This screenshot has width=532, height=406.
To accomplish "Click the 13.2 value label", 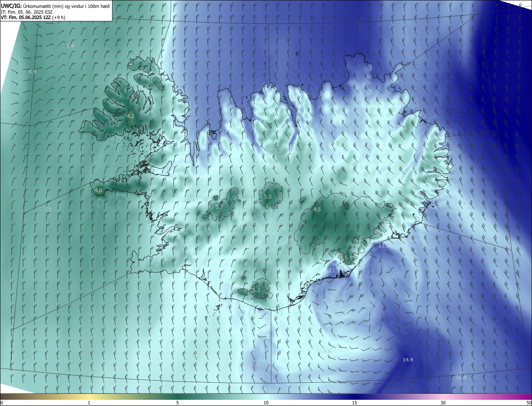I will pyautogui.click(x=384, y=246).
